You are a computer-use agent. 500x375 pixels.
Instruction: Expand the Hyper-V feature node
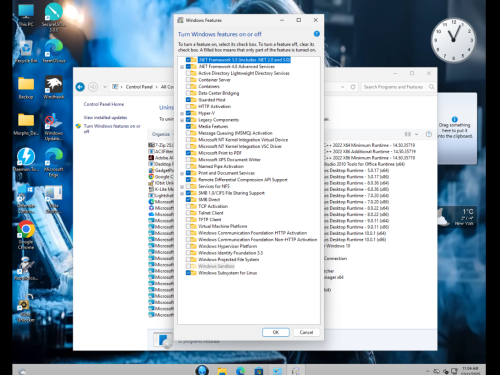pyautogui.click(x=182, y=113)
